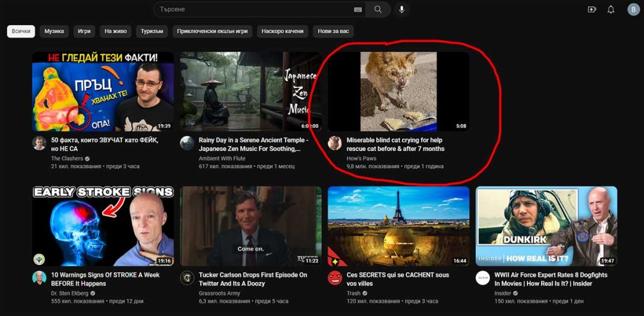The height and width of the screenshot is (316, 644).
Task: Filter by Приключенски екшън игри
Action: [x=213, y=31]
